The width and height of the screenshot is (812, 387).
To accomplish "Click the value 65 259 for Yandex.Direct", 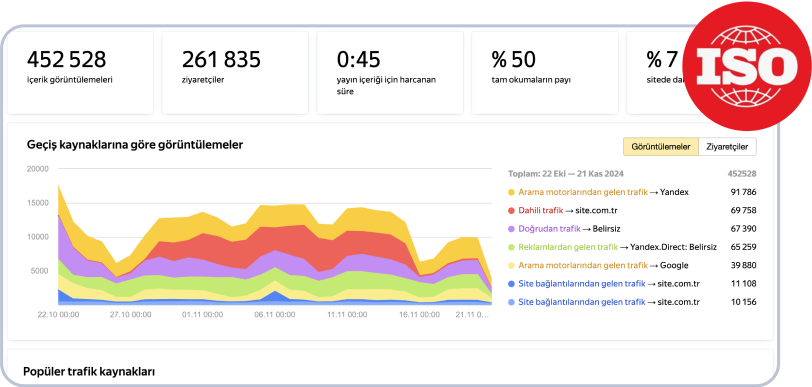I will tap(743, 247).
